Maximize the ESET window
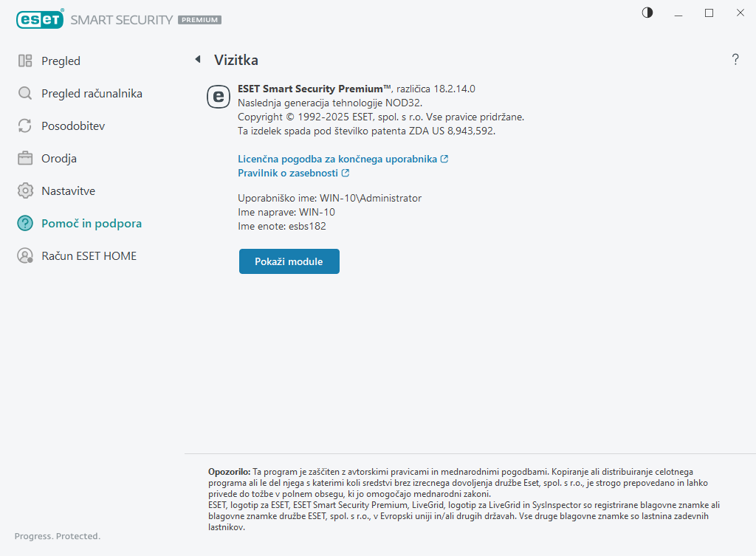Image resolution: width=756 pixels, height=556 pixels. [709, 13]
